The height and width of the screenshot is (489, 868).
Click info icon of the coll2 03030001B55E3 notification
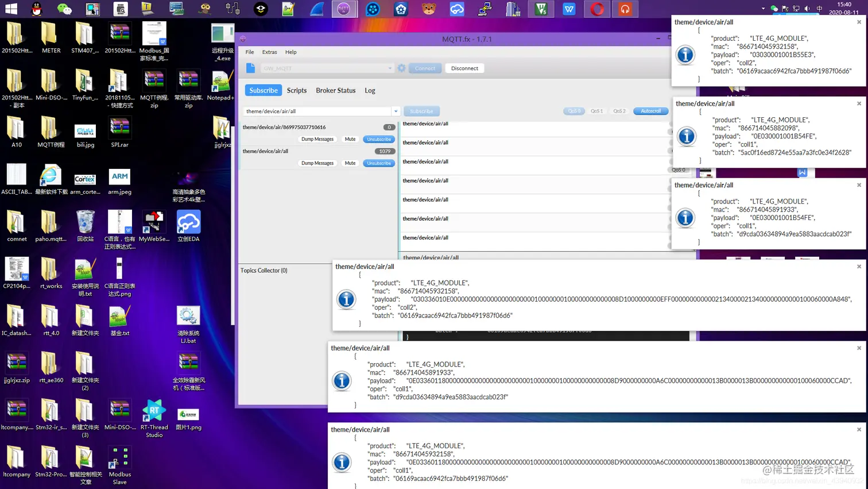tap(685, 55)
